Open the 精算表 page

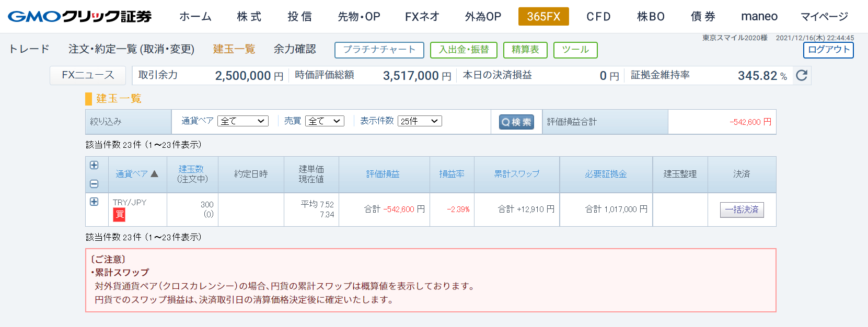(525, 50)
